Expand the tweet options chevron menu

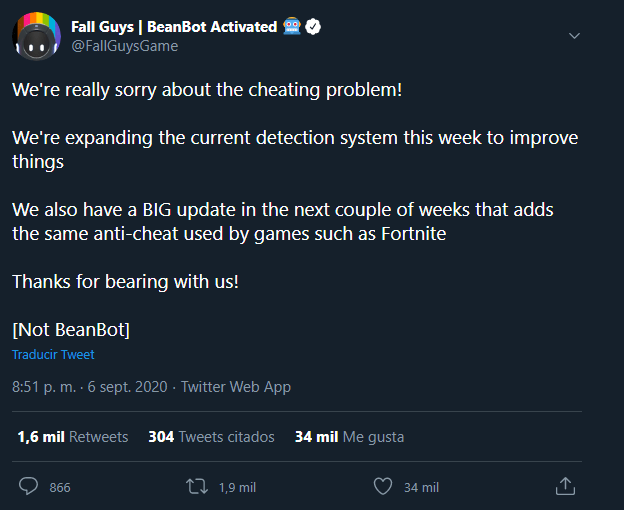tap(574, 36)
